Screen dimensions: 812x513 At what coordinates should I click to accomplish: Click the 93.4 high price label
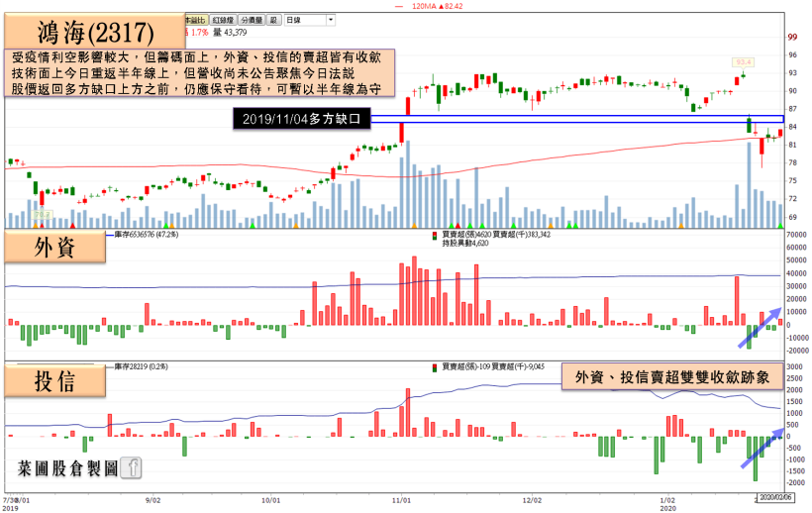click(743, 62)
